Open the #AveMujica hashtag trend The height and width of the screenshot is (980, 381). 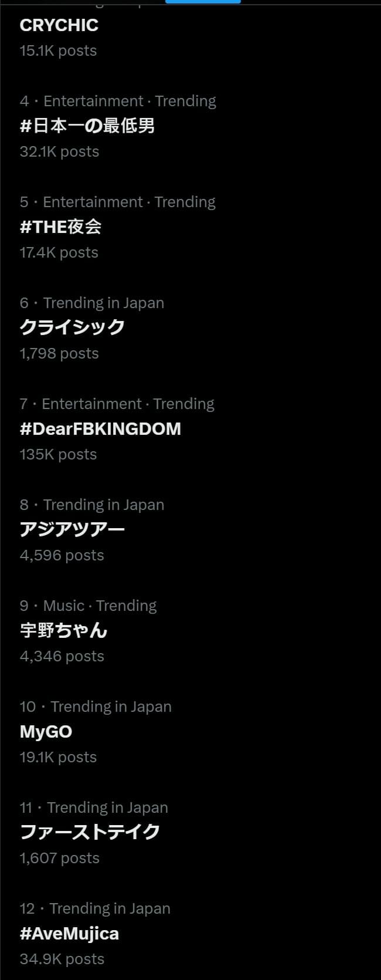(x=69, y=934)
